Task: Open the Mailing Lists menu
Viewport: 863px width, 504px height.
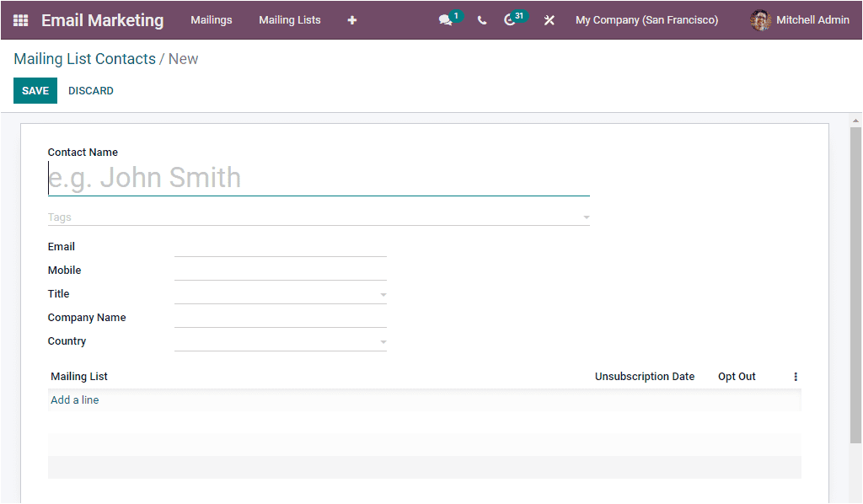Action: pos(289,19)
